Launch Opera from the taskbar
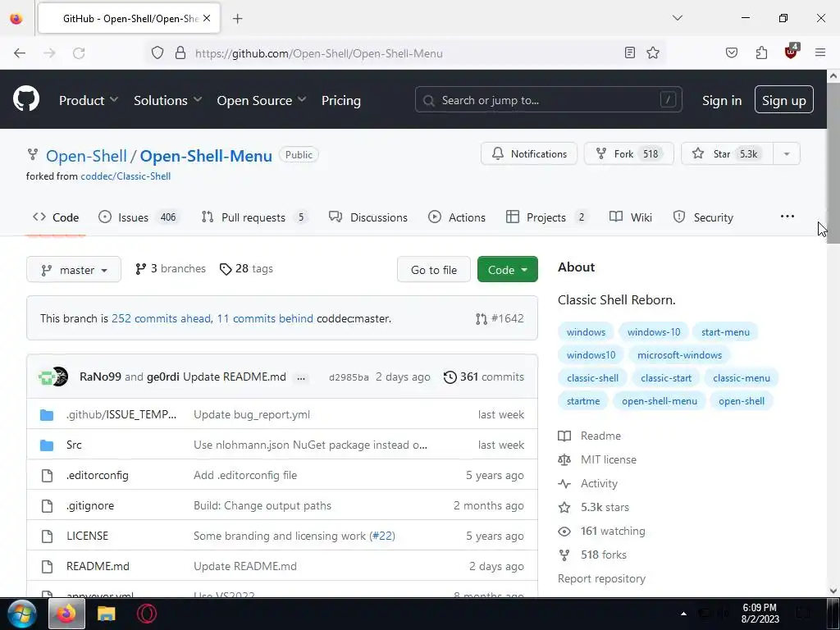Screen dimensions: 840x630 (x=146, y=614)
